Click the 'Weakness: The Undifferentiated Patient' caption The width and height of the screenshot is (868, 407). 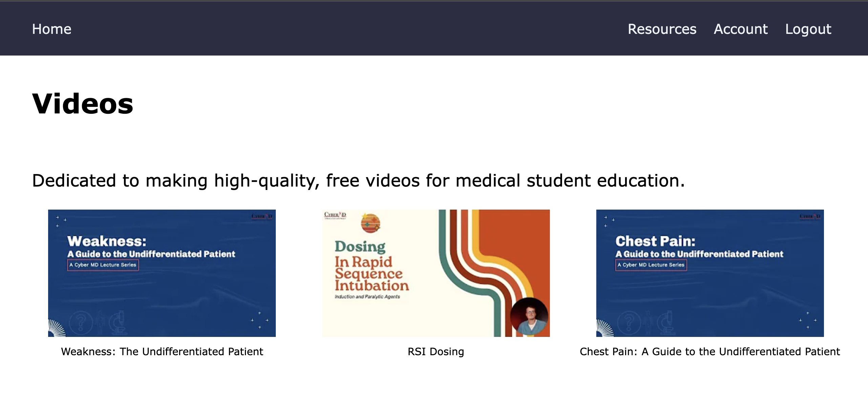click(162, 351)
